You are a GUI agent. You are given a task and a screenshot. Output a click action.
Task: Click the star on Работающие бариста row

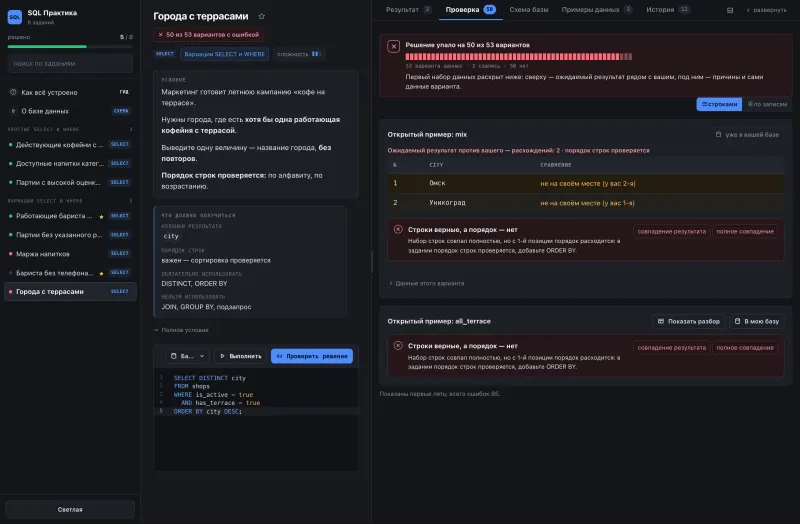click(x=101, y=216)
